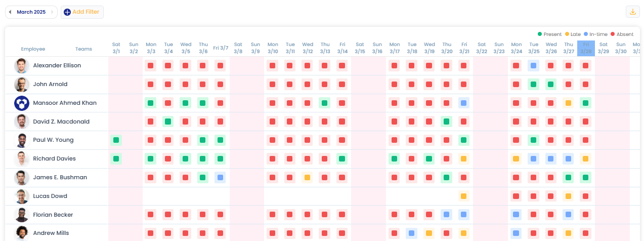The image size is (644, 241).
Task: Click David Z. Macdonald's present marker on Tue 3/4
Action: tap(168, 122)
